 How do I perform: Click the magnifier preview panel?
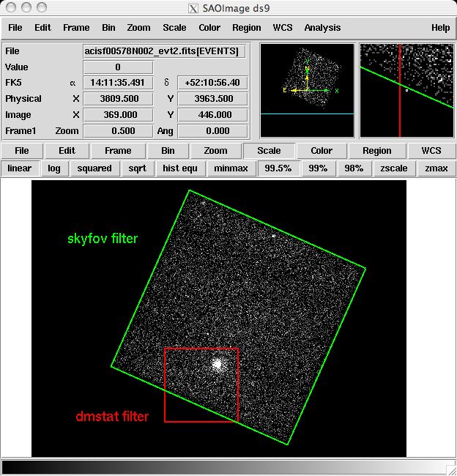[406, 91]
